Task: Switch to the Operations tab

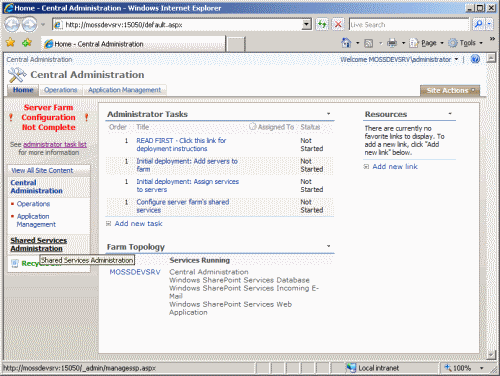Action: point(61,90)
